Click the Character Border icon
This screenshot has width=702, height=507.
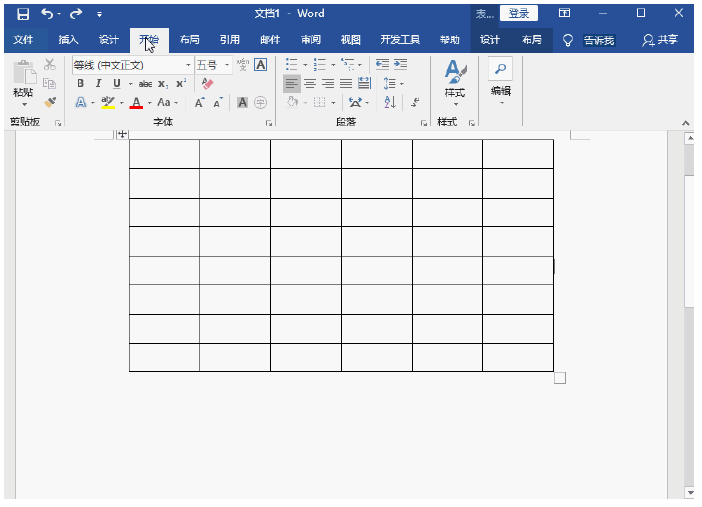(x=261, y=65)
